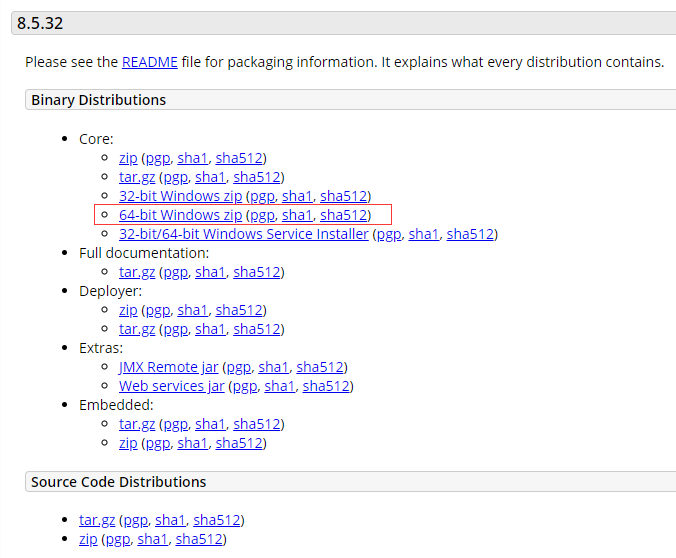The height and width of the screenshot is (558, 676).
Task: Open sha1 for Web services jar
Action: [279, 386]
